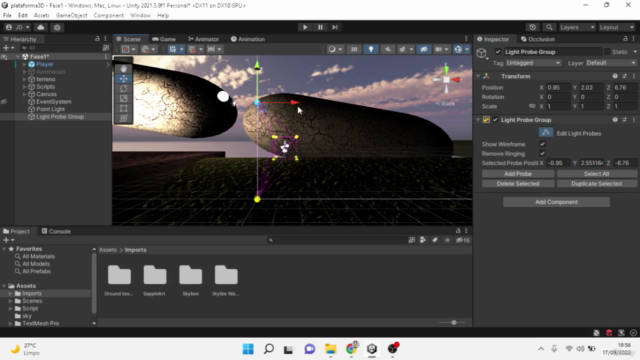Open File Explorer from the taskbar

coord(330,349)
